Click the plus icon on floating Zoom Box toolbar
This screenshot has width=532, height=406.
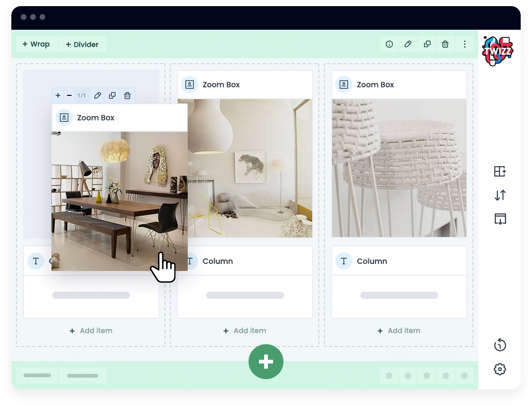[x=58, y=95]
